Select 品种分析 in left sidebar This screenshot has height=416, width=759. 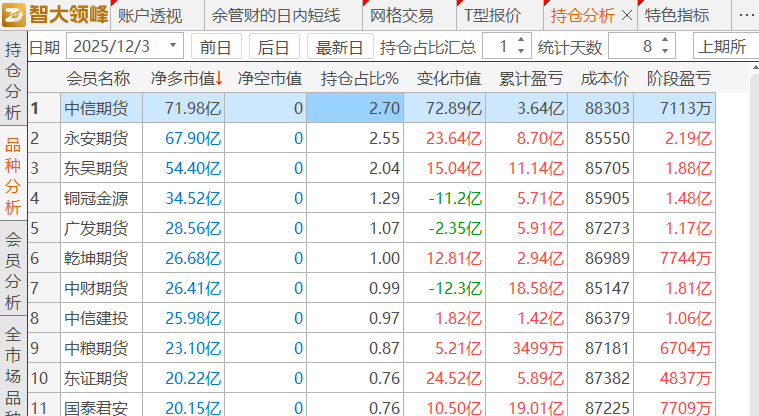pos(13,176)
